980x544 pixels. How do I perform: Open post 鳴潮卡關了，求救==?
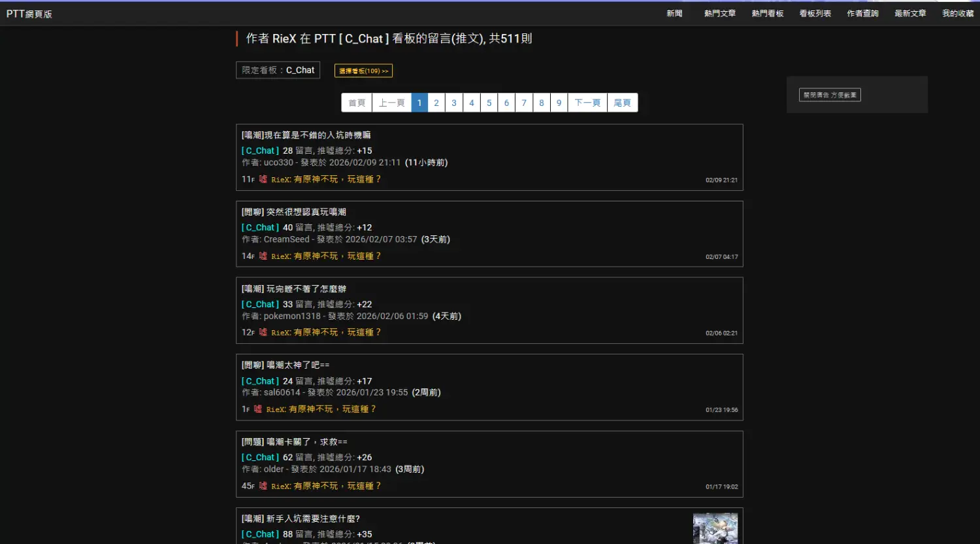pos(295,442)
